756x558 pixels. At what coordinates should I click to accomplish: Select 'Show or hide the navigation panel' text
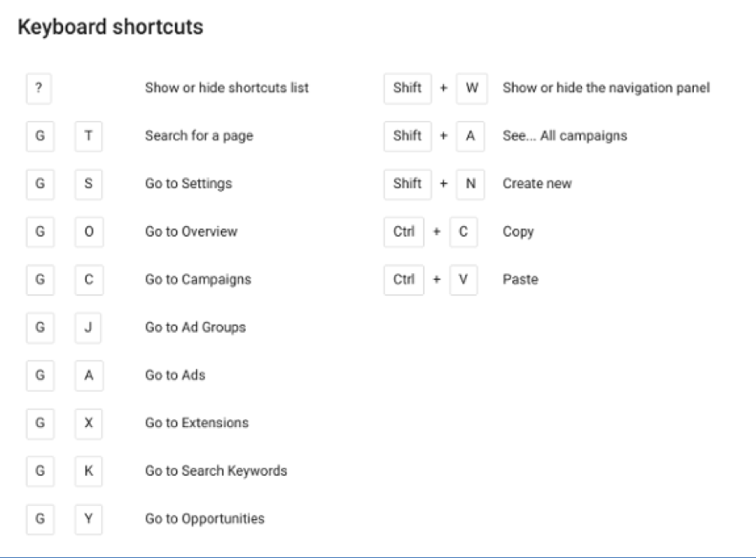point(606,88)
